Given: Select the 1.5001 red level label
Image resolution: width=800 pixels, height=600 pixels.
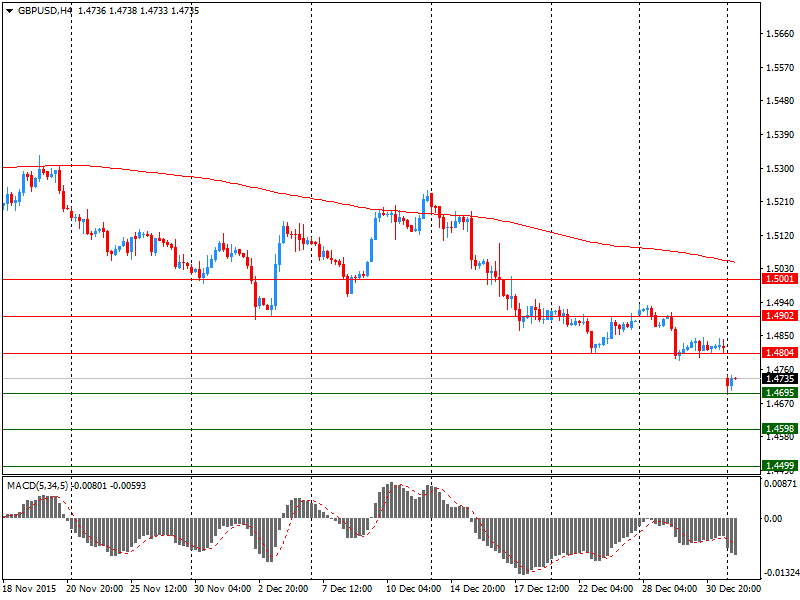Looking at the screenshot, I should coord(780,279).
